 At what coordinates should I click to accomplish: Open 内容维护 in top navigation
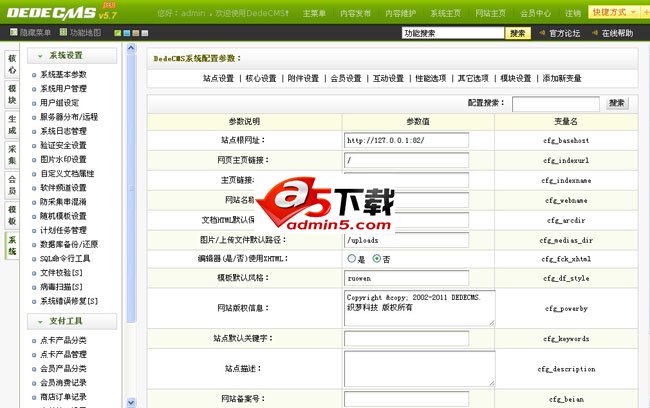click(400, 13)
